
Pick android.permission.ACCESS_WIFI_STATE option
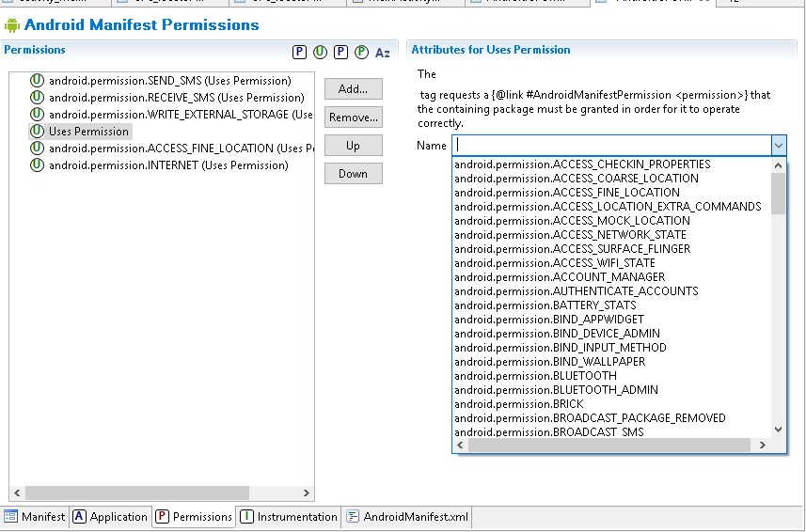click(555, 263)
